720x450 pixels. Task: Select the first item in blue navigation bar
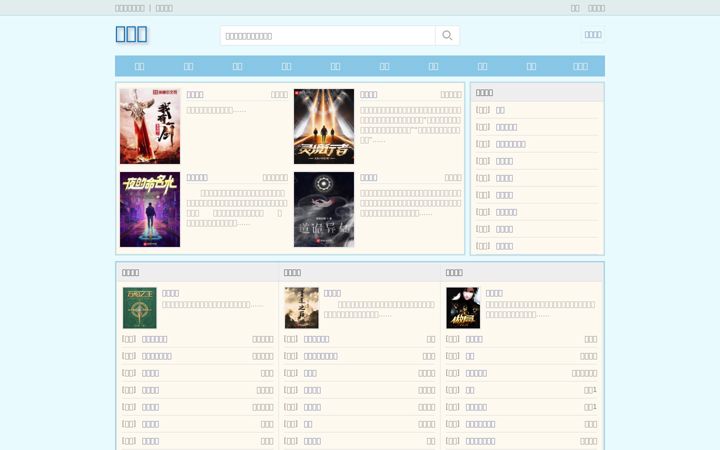pos(139,66)
